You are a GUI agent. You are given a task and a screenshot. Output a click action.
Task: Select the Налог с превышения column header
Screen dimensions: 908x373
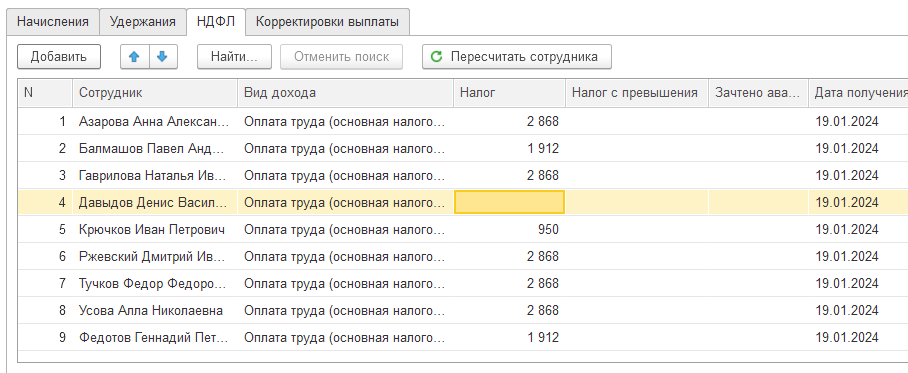tap(637, 93)
